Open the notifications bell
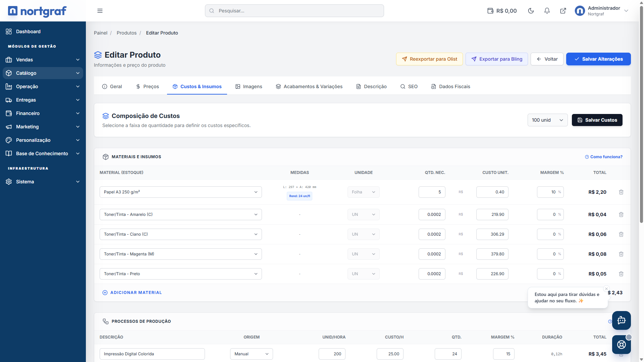The height and width of the screenshot is (362, 644). 547,11
